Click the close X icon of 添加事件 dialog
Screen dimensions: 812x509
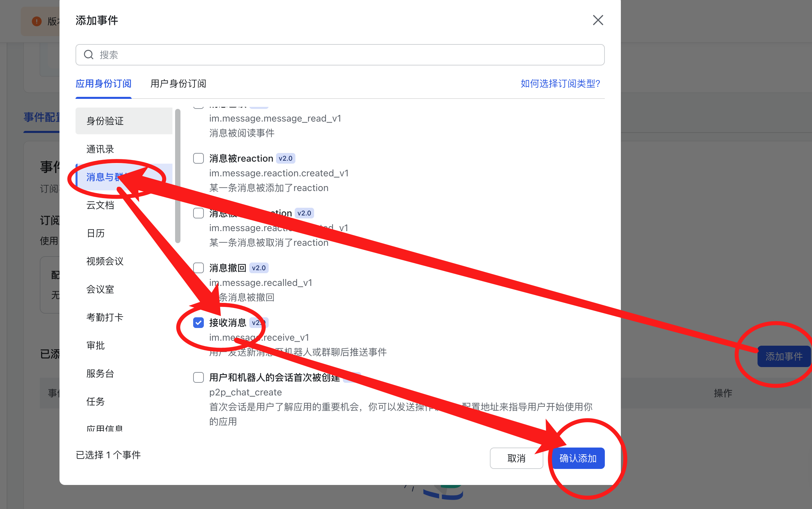[598, 20]
